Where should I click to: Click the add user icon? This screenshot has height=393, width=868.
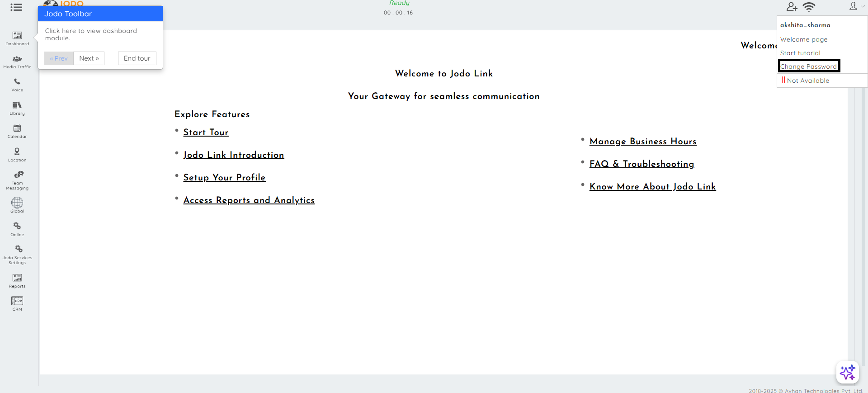point(792,7)
